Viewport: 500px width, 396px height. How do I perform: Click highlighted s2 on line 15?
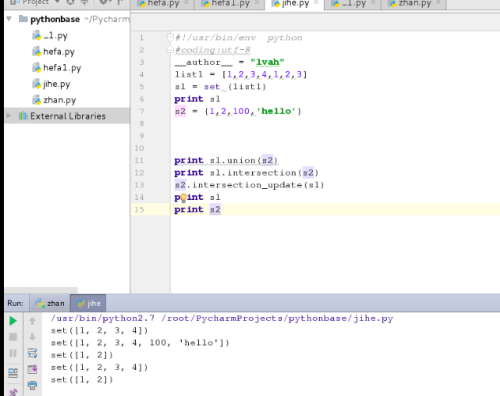click(215, 210)
